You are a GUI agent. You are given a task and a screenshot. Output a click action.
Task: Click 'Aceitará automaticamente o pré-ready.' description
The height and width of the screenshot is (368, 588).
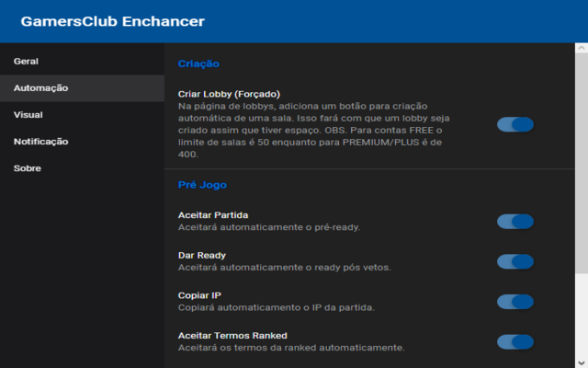269,227
